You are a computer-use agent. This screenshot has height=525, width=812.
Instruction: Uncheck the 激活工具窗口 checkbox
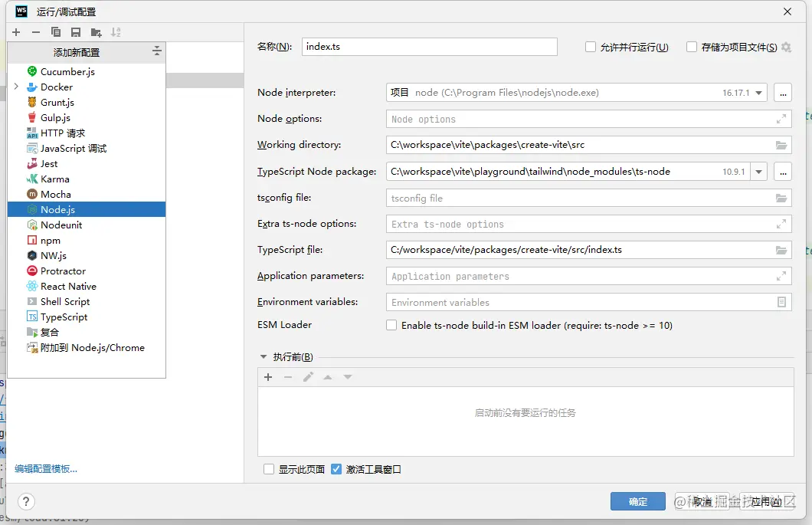[x=336, y=469]
